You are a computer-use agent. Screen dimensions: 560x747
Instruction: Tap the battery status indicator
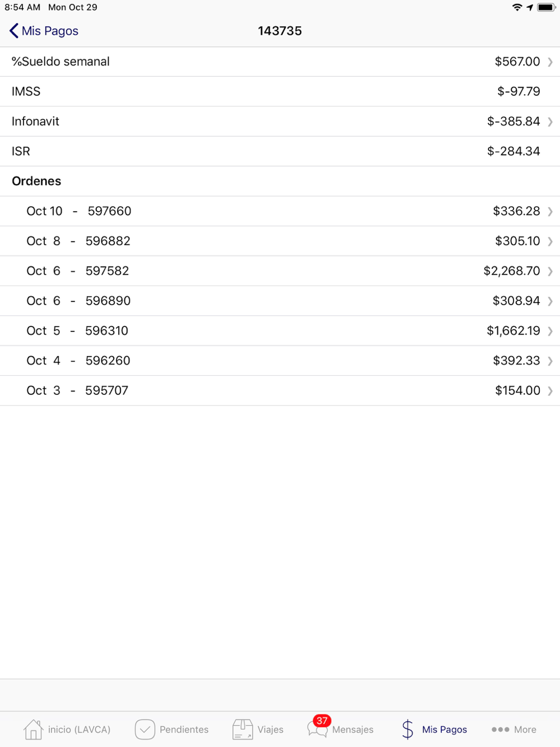click(x=547, y=7)
